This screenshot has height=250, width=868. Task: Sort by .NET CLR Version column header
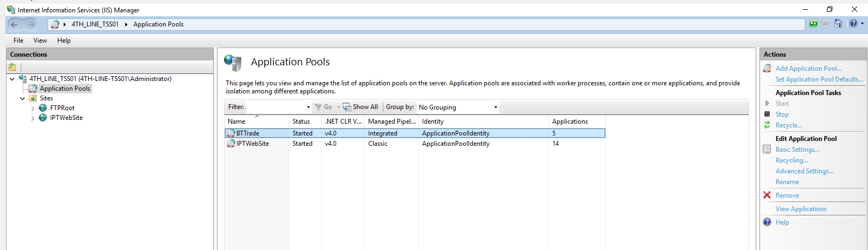(343, 121)
